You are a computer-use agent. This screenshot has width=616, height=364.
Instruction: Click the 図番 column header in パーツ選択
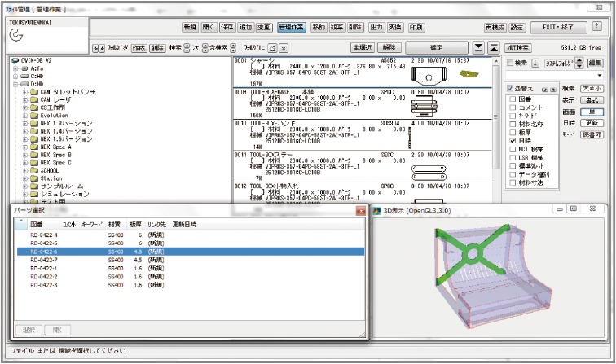tap(37, 225)
